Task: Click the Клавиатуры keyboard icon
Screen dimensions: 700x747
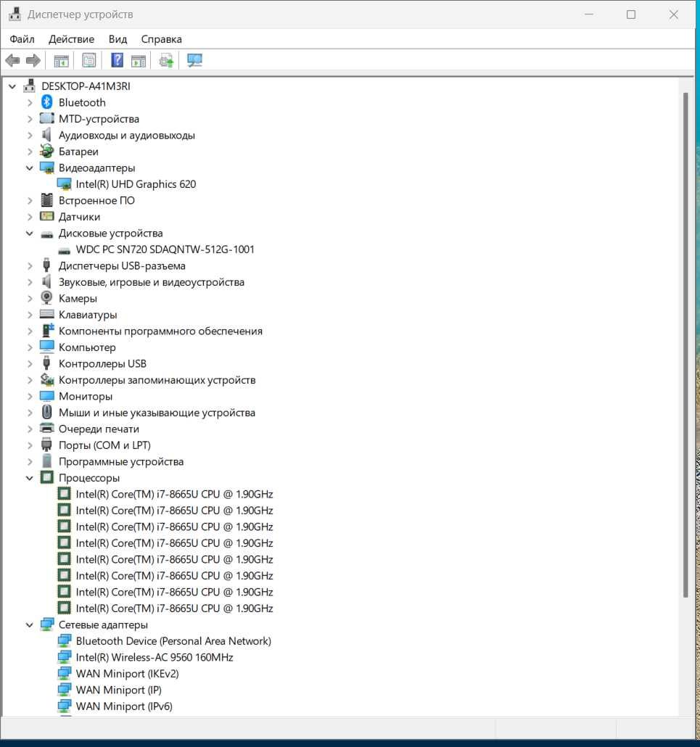Action: (46, 315)
